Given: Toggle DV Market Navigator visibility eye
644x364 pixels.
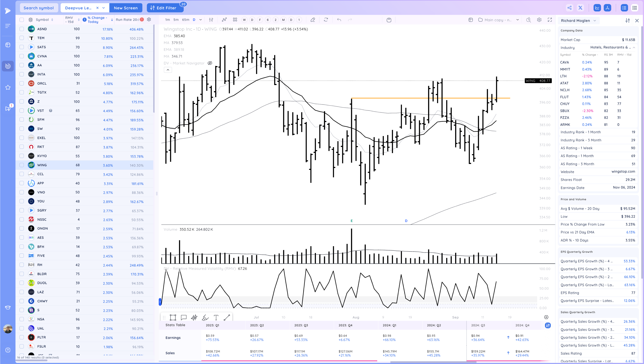Looking at the screenshot, I should coord(210,63).
